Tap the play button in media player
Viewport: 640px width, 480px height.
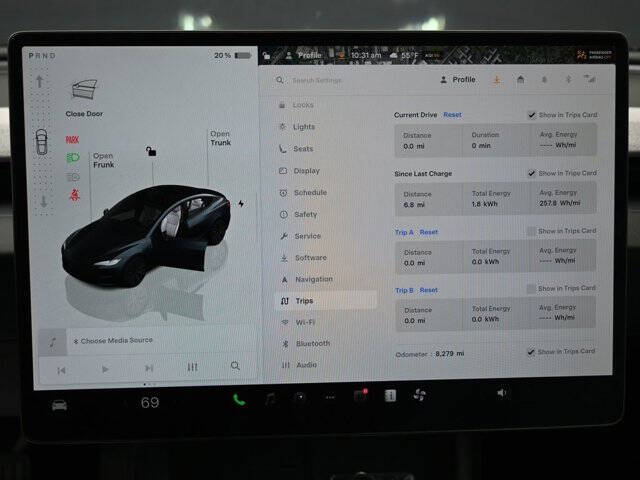click(x=105, y=369)
